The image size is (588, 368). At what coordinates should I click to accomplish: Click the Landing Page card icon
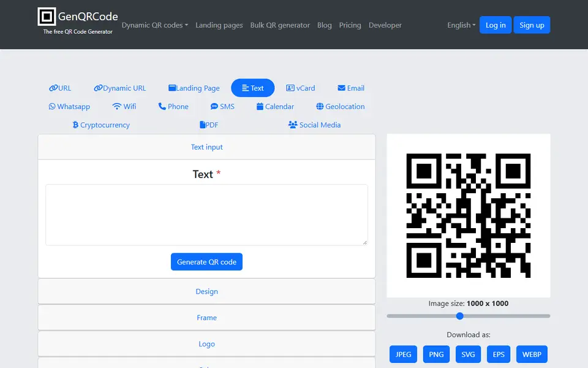(x=172, y=88)
